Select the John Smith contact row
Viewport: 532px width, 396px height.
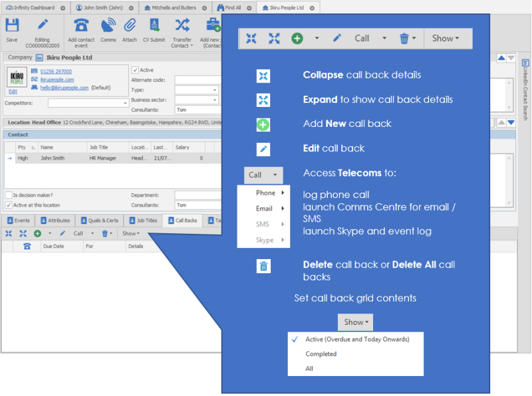(53, 158)
